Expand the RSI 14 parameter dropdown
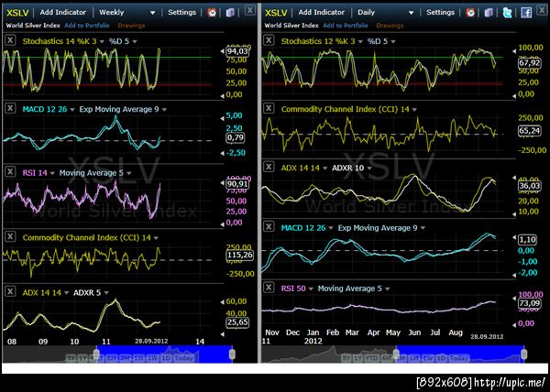The width and height of the screenshot is (550, 392). (52, 173)
